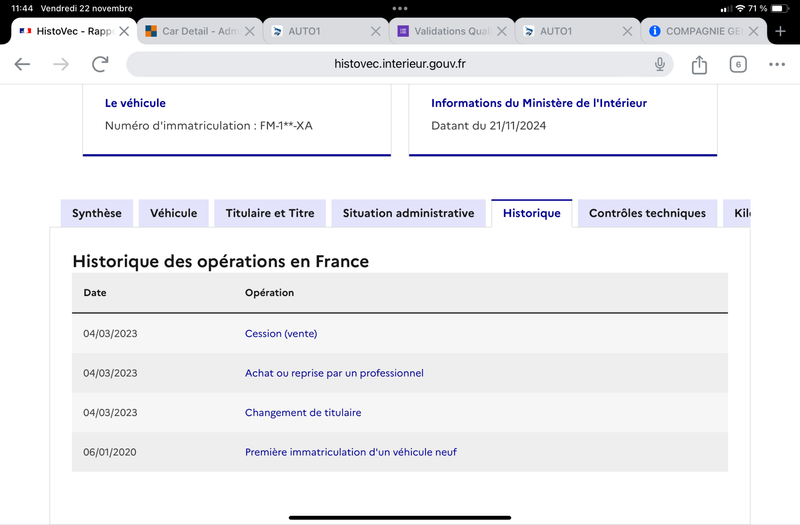Tap the Wi-Fi status icon

(x=740, y=9)
